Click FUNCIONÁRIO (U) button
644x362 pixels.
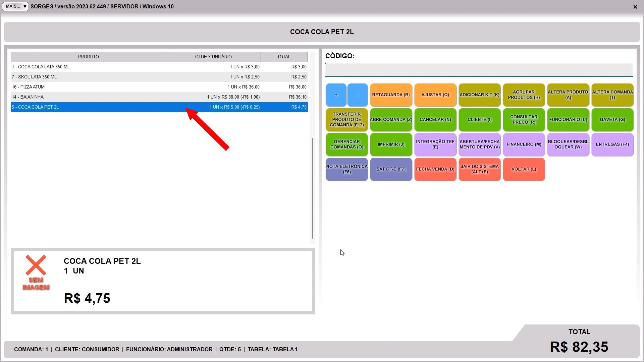coord(568,120)
